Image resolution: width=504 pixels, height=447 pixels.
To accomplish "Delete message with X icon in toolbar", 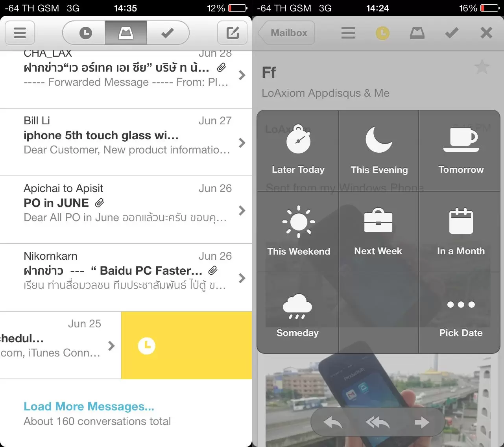I will (486, 33).
